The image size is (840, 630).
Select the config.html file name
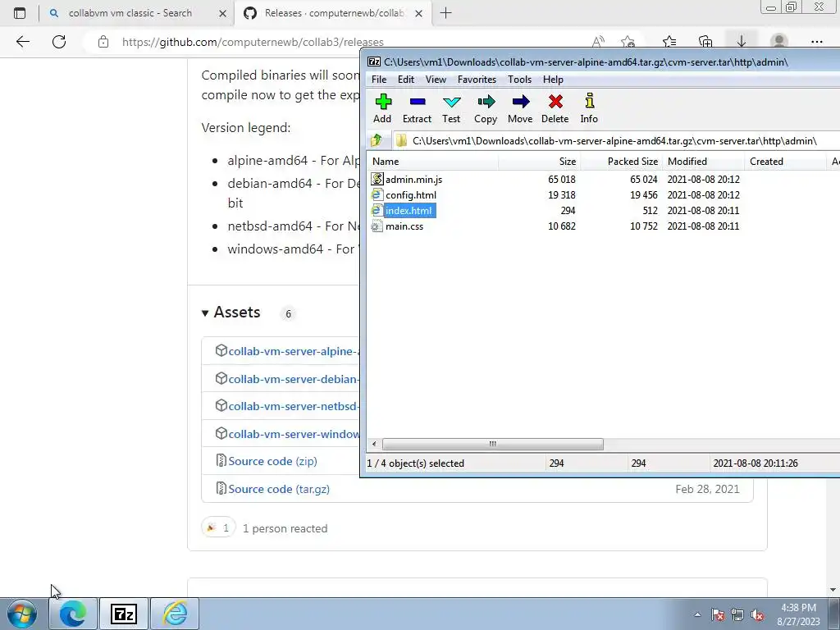pos(411,195)
